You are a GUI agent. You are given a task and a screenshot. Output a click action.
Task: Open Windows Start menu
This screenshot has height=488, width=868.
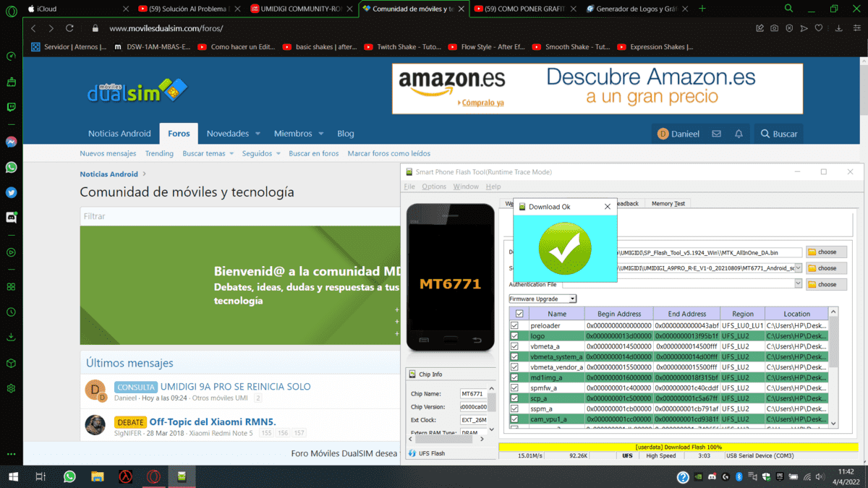[x=13, y=477]
